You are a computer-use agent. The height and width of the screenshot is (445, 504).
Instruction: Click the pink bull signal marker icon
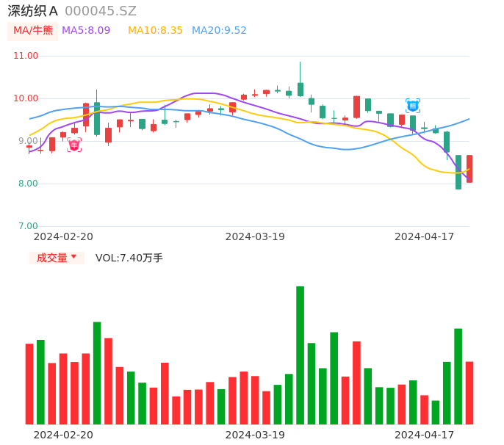(74, 145)
